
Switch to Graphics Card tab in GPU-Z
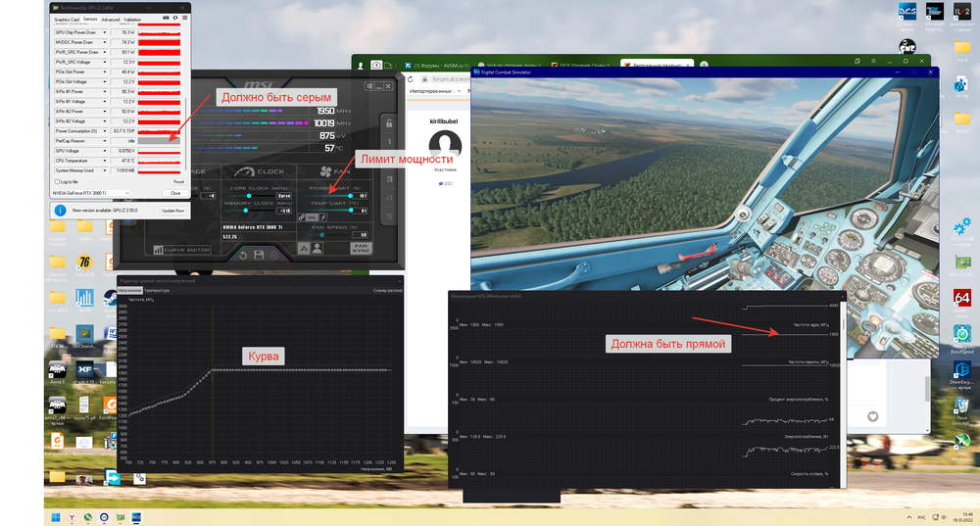(67, 20)
